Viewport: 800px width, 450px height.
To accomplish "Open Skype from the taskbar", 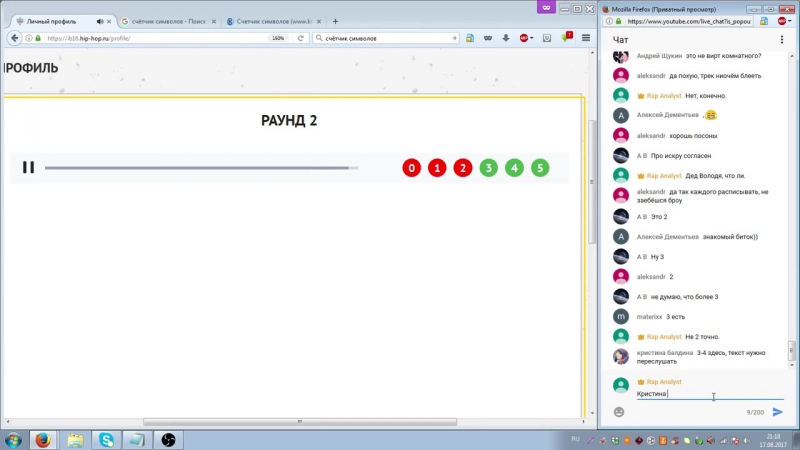I will point(106,439).
